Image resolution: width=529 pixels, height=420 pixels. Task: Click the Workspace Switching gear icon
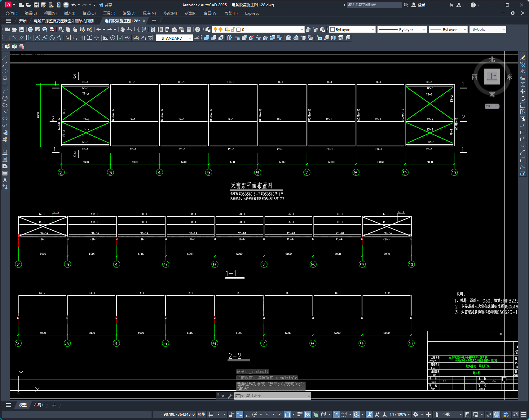416,414
